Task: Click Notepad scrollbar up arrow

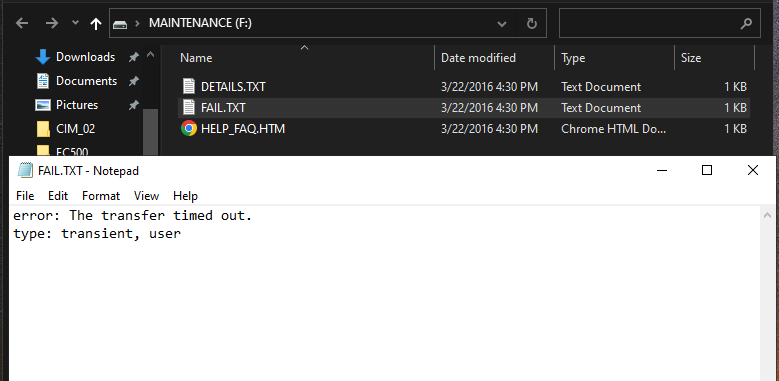Action: coord(768,215)
